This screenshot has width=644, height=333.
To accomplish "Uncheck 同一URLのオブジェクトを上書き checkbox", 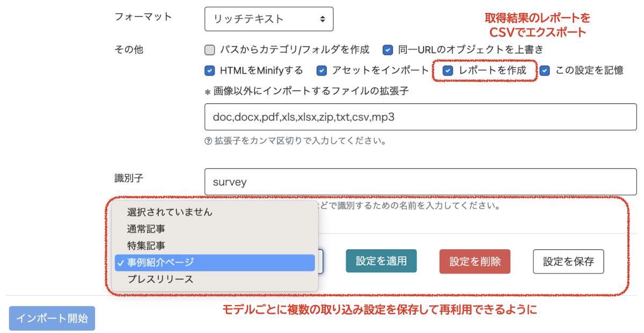I will [x=388, y=50].
